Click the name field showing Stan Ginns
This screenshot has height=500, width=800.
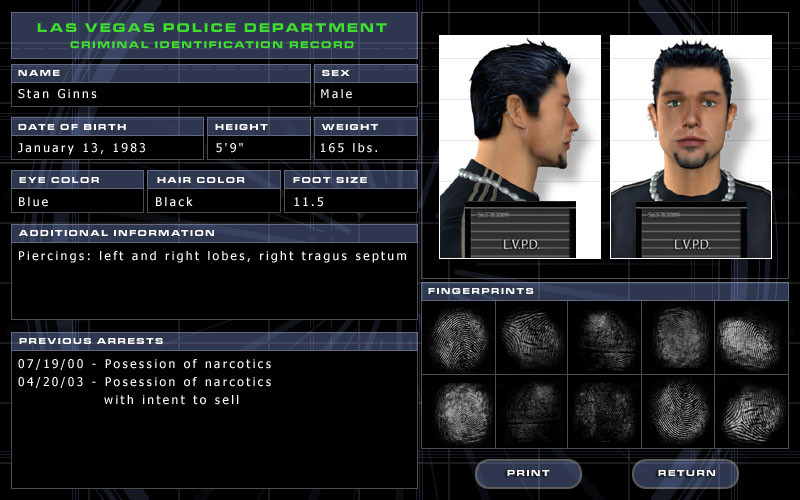point(161,94)
